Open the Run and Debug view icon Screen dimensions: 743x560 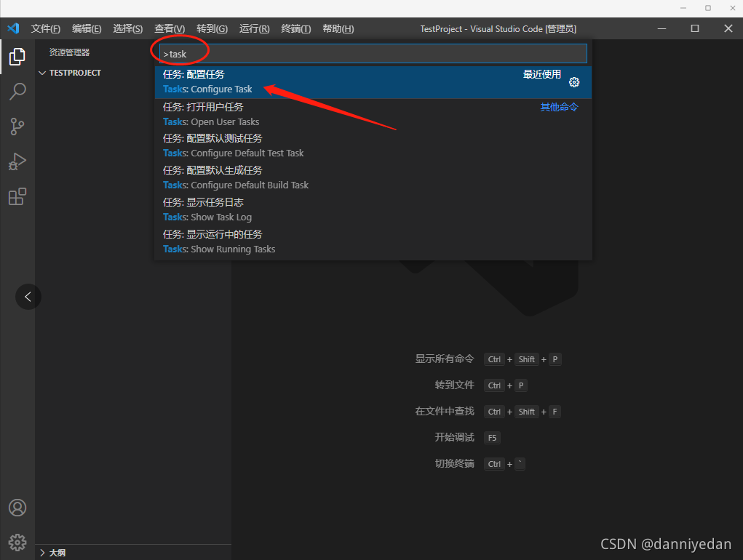(17, 161)
